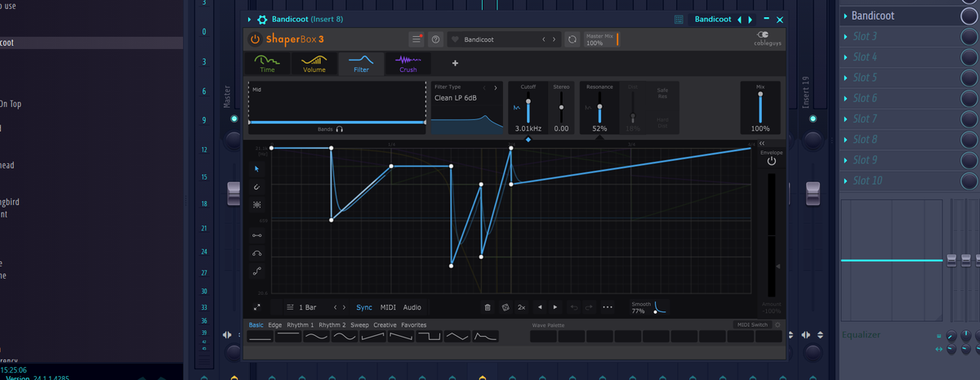Viewport: 980px width, 380px height.
Task: Adjust the Smooth 77% control
Action: [x=649, y=307]
